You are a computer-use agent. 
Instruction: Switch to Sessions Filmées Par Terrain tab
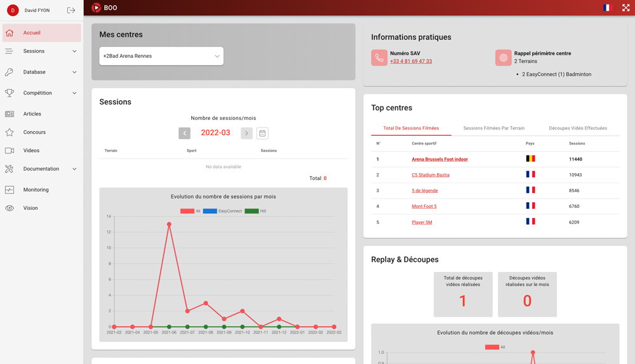pyautogui.click(x=493, y=128)
